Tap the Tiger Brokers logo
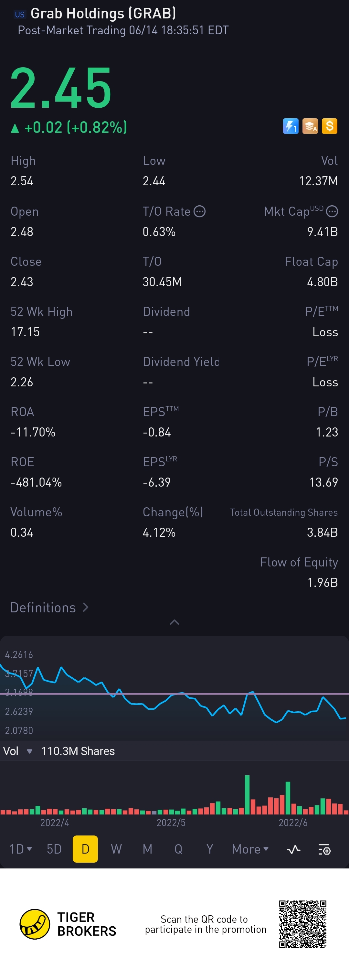 (x=35, y=924)
